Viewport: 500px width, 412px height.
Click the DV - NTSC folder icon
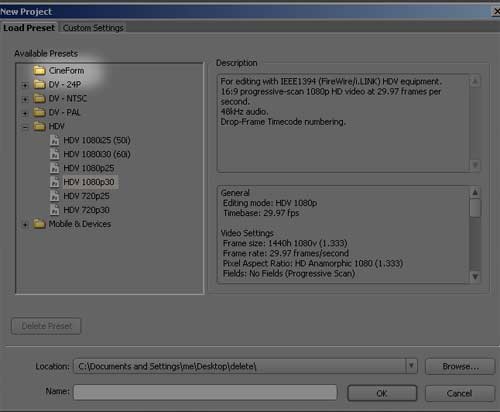click(39, 98)
